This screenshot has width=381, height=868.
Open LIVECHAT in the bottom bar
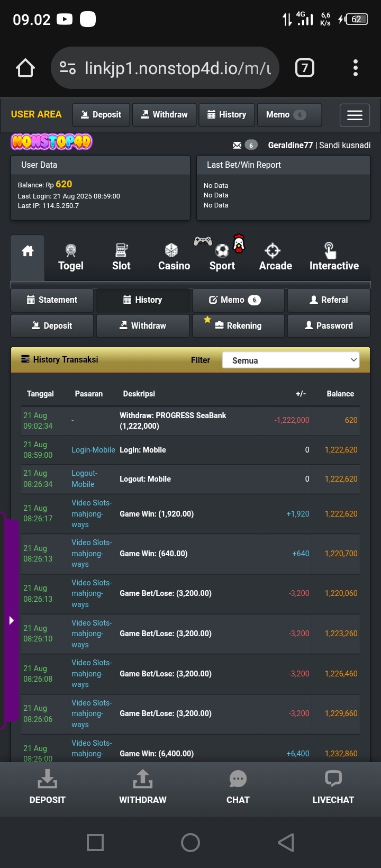[333, 787]
